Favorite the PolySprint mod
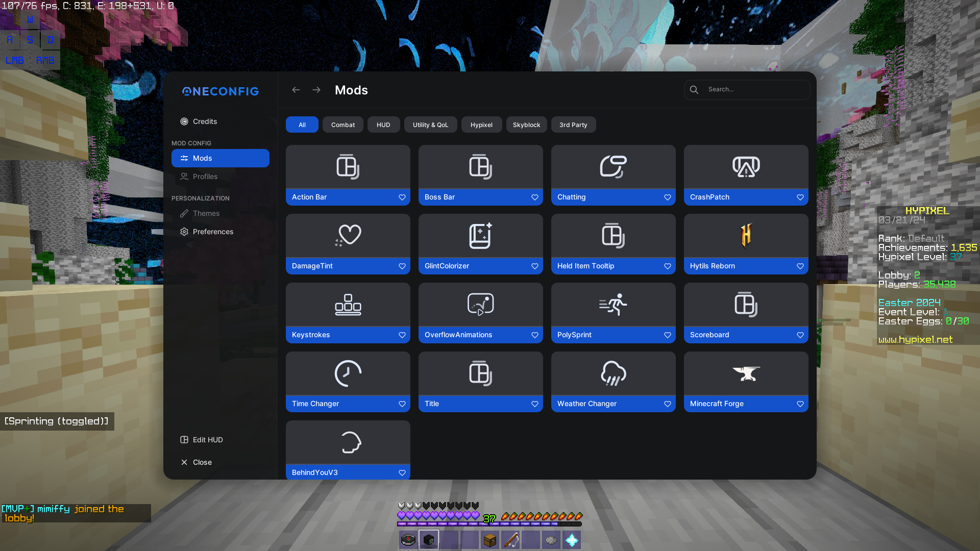Image resolution: width=980 pixels, height=551 pixels. pos(668,335)
